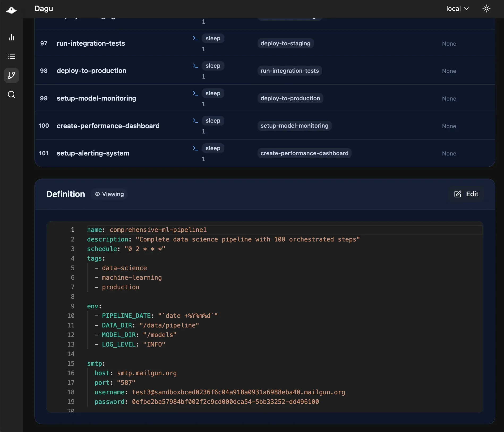Select the create-performance-dashboard step name

coord(108,126)
